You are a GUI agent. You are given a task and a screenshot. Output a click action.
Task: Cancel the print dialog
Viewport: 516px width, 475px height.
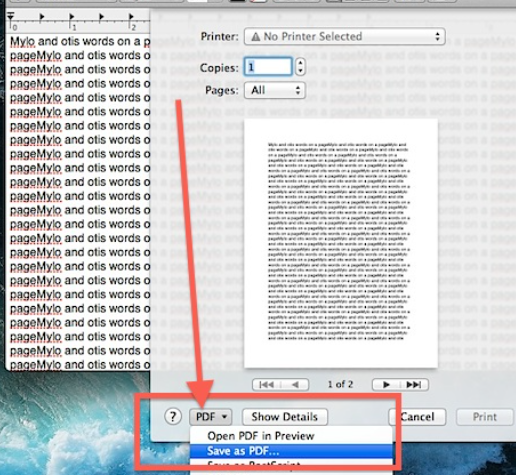coord(417,417)
